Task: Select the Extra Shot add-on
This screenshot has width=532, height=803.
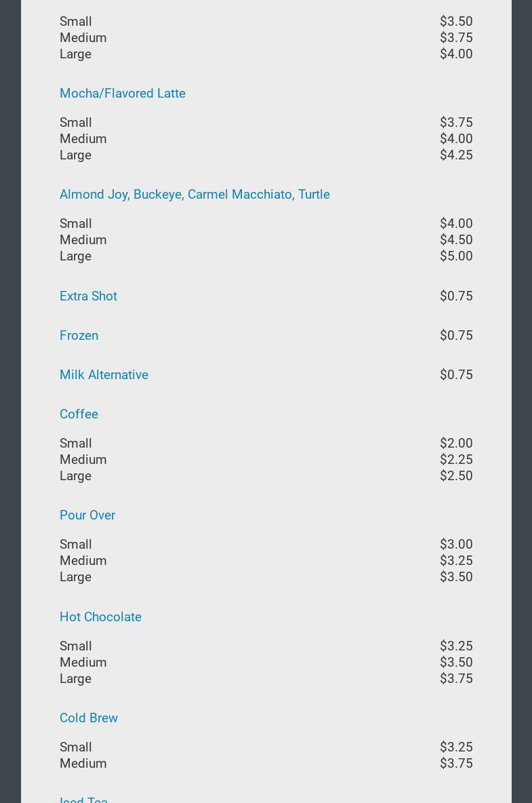Action: click(x=88, y=296)
